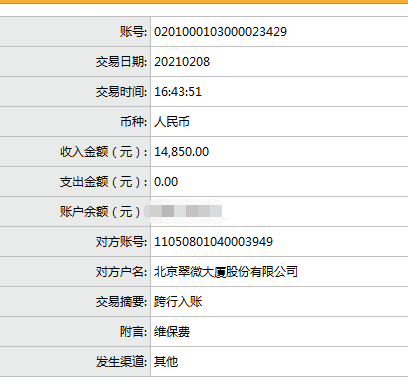Click the expense amount 0.00

click(166, 182)
